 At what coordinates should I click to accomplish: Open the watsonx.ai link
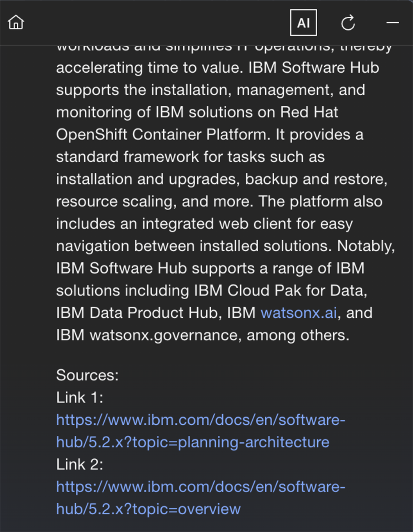[299, 313]
